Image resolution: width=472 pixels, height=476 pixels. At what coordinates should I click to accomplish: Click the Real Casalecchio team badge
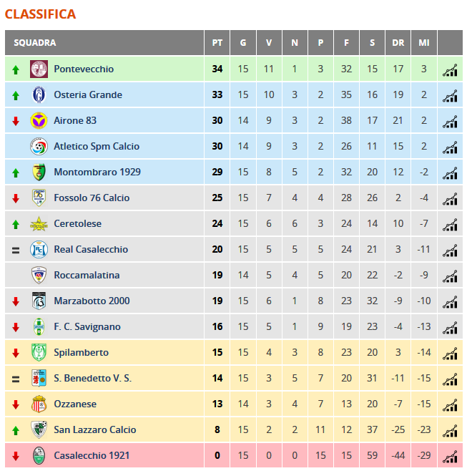(39, 250)
